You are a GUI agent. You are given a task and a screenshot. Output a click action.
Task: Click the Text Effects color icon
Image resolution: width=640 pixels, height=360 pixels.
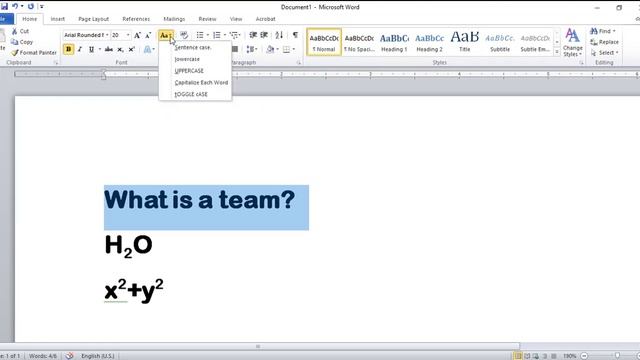(x=147, y=49)
